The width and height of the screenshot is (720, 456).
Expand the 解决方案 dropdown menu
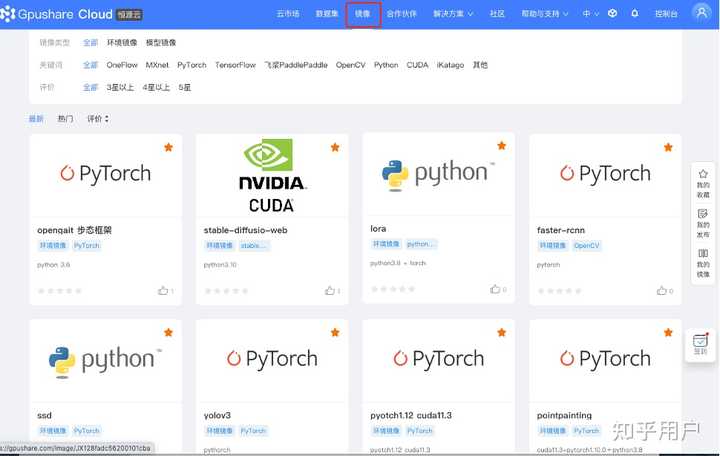(453, 14)
